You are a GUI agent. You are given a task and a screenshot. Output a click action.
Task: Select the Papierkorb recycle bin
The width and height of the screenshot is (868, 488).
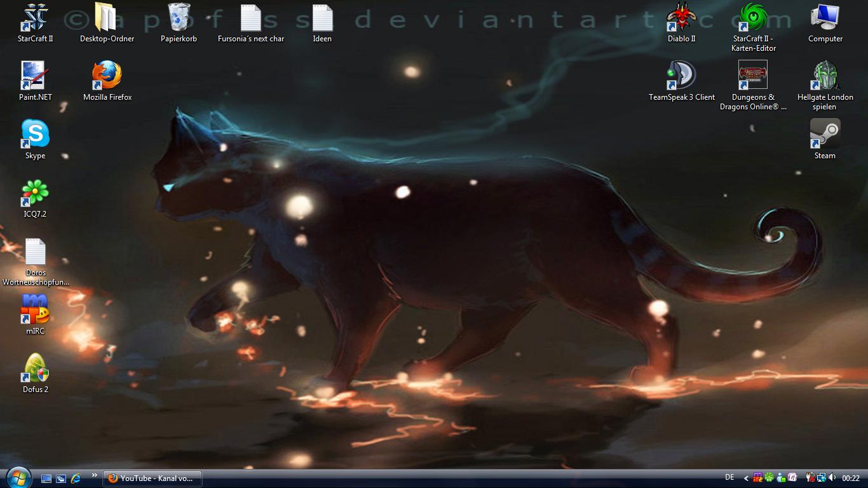[x=179, y=23]
